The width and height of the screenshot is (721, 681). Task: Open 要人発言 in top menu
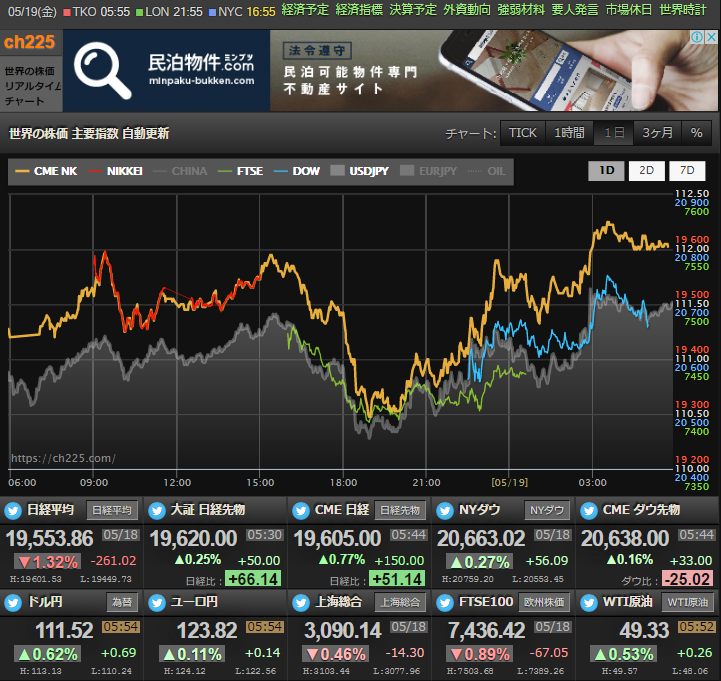(575, 10)
